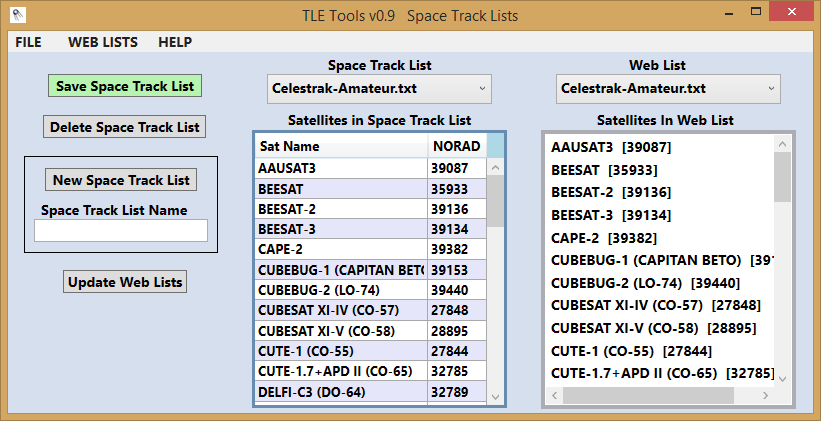Viewport: 821px width, 421px height.
Task: Sort by the NORAD column header
Action: [457, 146]
